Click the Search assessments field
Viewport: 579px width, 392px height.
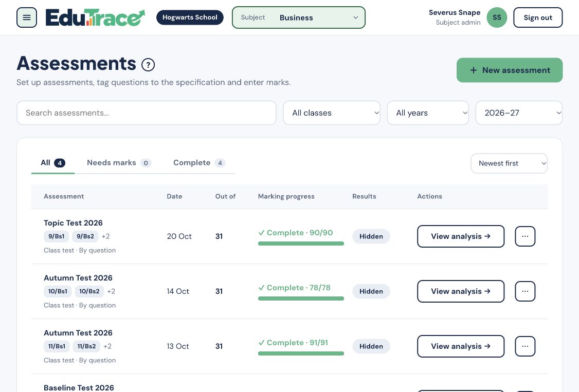pos(147,113)
